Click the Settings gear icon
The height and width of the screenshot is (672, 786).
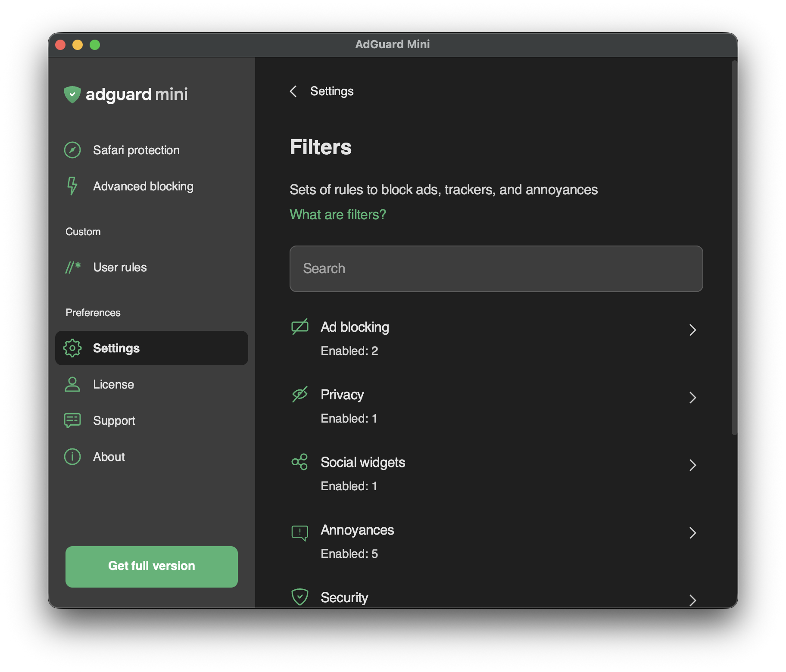pyautogui.click(x=72, y=348)
